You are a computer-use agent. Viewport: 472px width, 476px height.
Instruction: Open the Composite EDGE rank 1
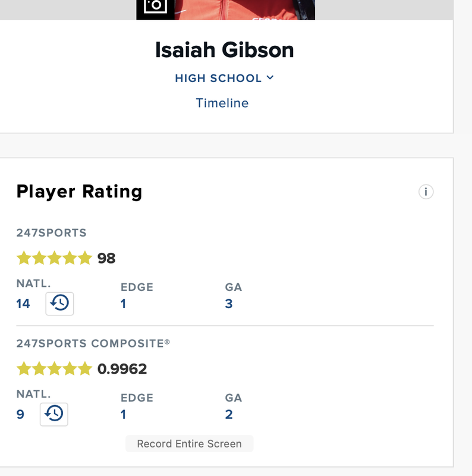point(123,415)
